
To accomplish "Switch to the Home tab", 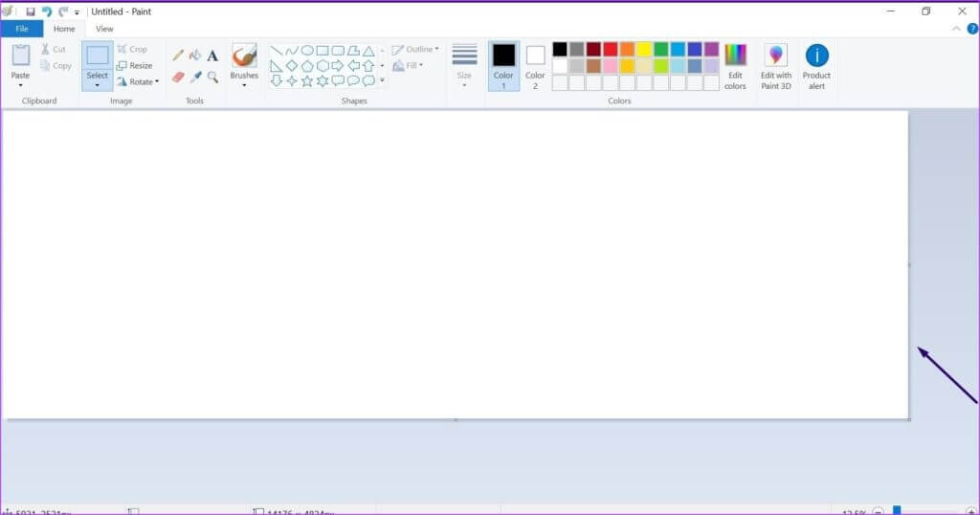I will tap(64, 29).
